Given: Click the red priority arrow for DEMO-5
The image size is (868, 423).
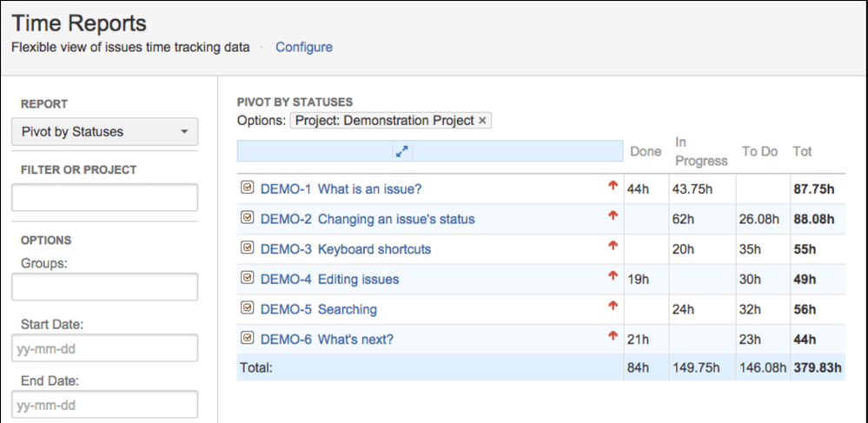Looking at the screenshot, I should [x=613, y=306].
